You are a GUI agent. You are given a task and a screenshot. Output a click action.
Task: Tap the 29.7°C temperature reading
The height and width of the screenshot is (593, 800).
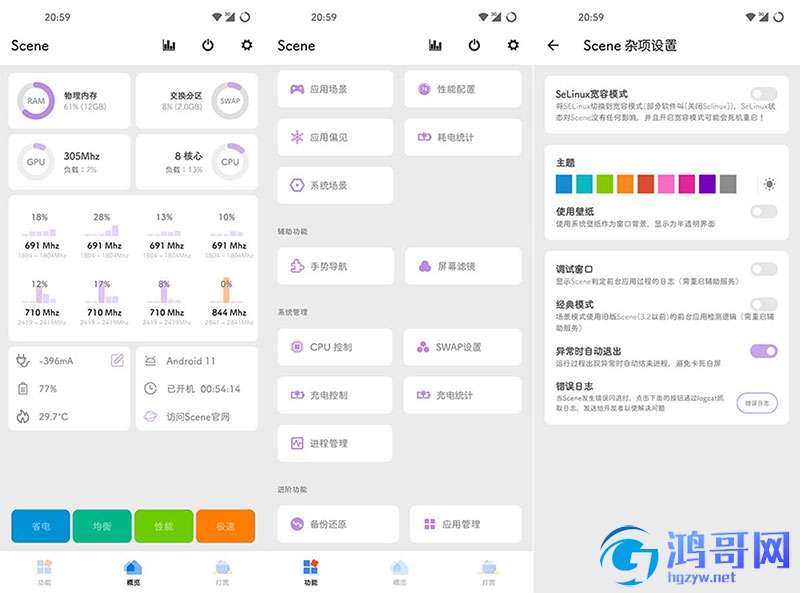(54, 417)
